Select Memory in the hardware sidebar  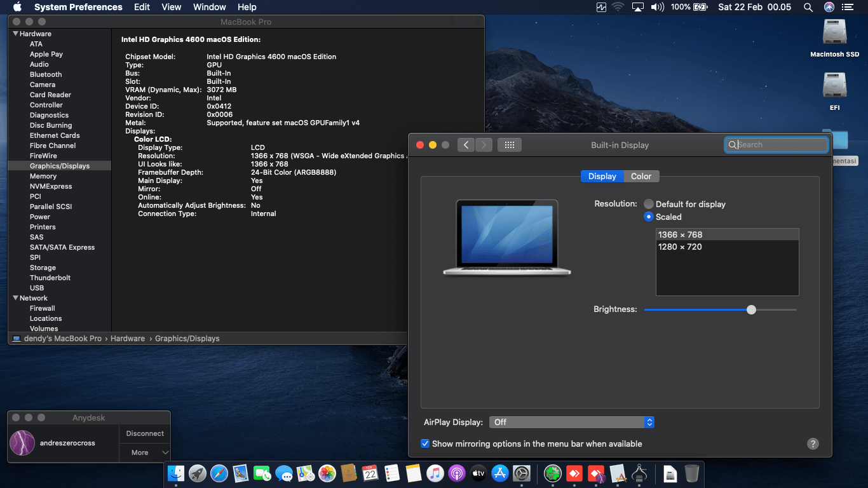click(x=43, y=176)
